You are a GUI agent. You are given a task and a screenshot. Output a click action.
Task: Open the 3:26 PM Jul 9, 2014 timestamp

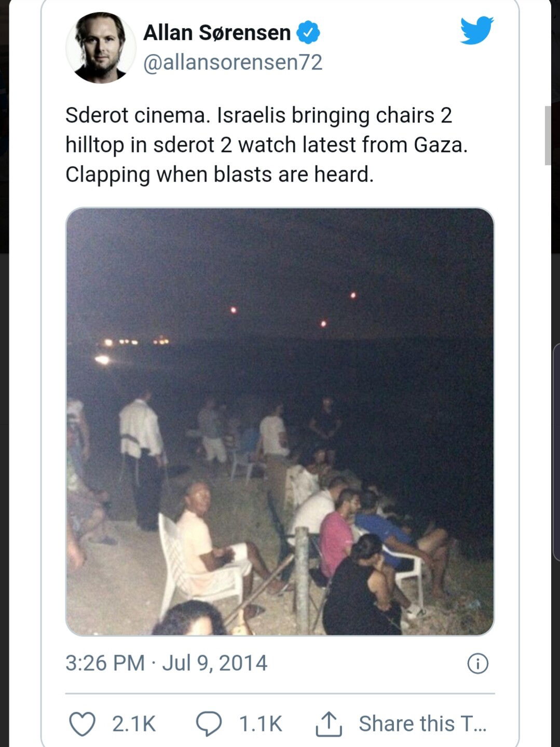(167, 663)
